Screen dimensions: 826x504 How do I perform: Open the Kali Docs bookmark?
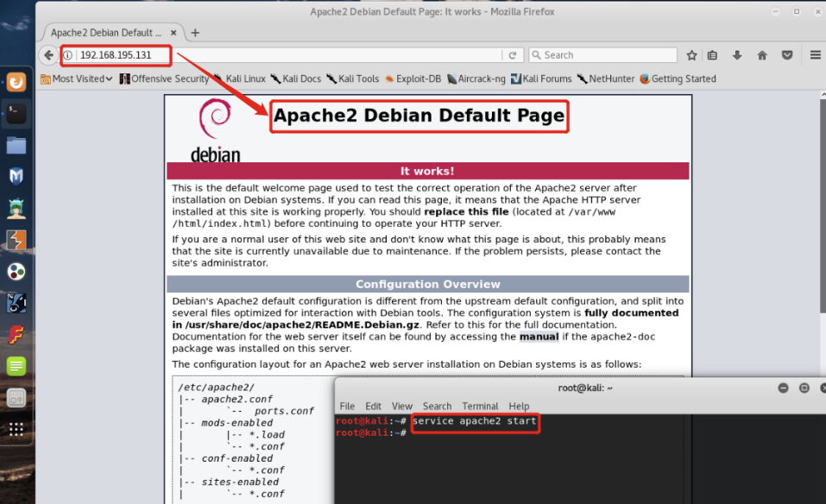[296, 79]
